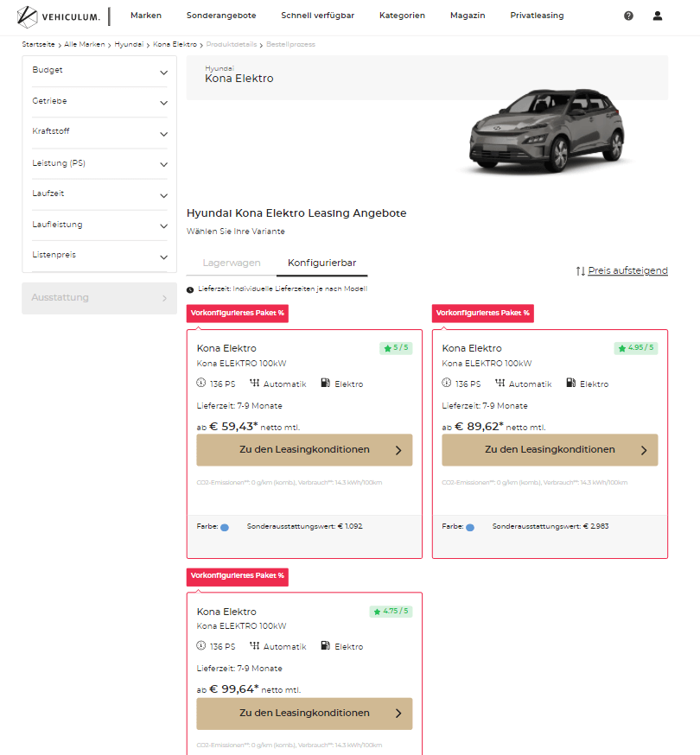The width and height of the screenshot is (700, 755).
Task: Select the Konfigurierbar tab
Action: pos(321,263)
